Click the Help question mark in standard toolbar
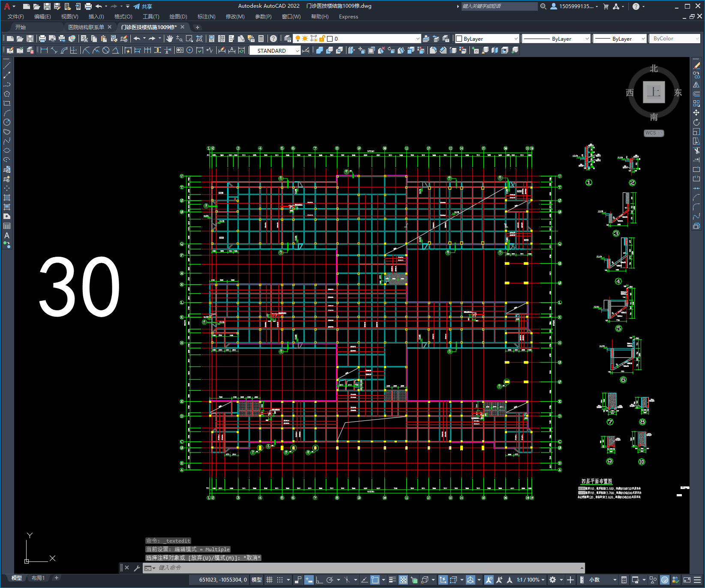Viewport: 705px width, 588px height. (x=273, y=39)
